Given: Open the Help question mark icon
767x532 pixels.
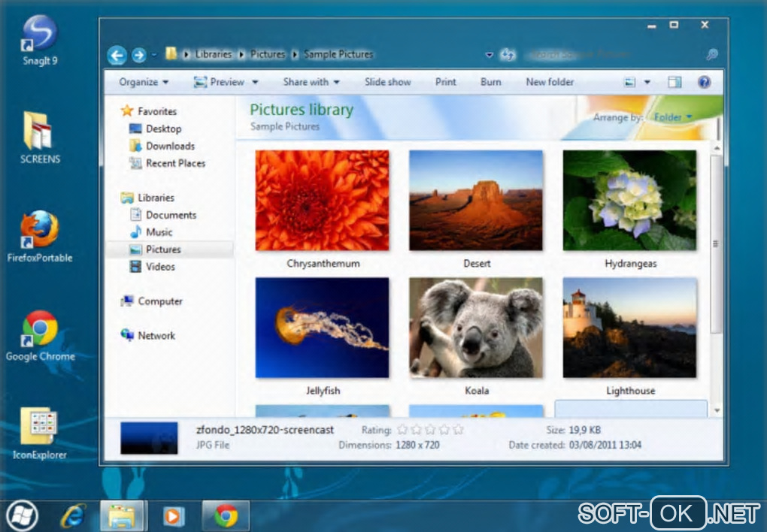Looking at the screenshot, I should [704, 82].
